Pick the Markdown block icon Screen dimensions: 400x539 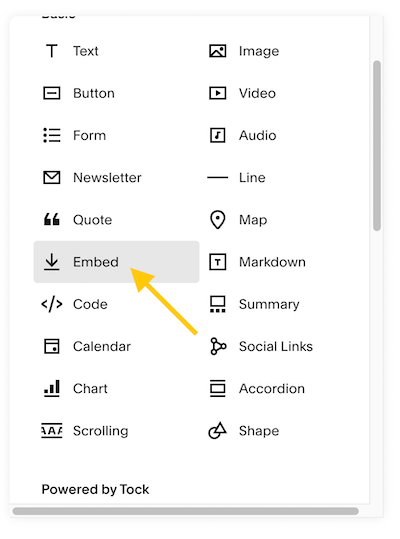tap(218, 262)
